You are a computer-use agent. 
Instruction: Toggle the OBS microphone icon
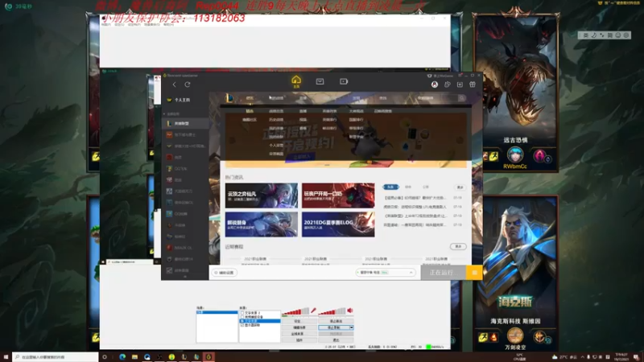click(x=313, y=311)
